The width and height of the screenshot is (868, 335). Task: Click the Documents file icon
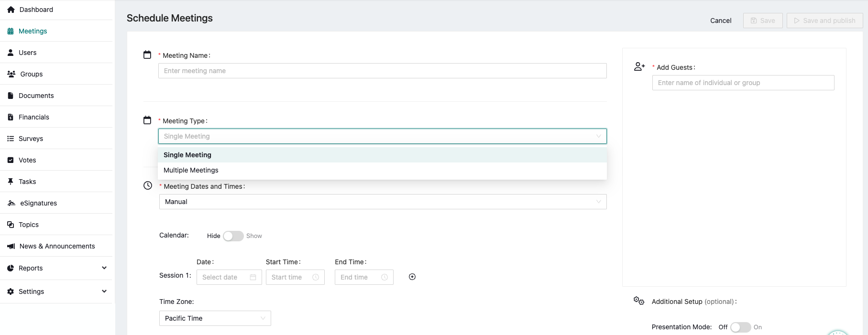tap(11, 96)
